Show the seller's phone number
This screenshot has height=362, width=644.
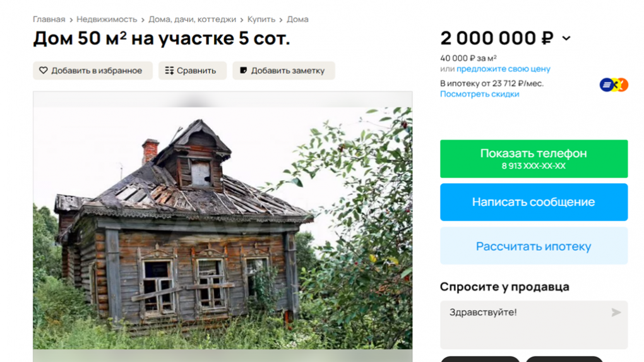(534, 159)
